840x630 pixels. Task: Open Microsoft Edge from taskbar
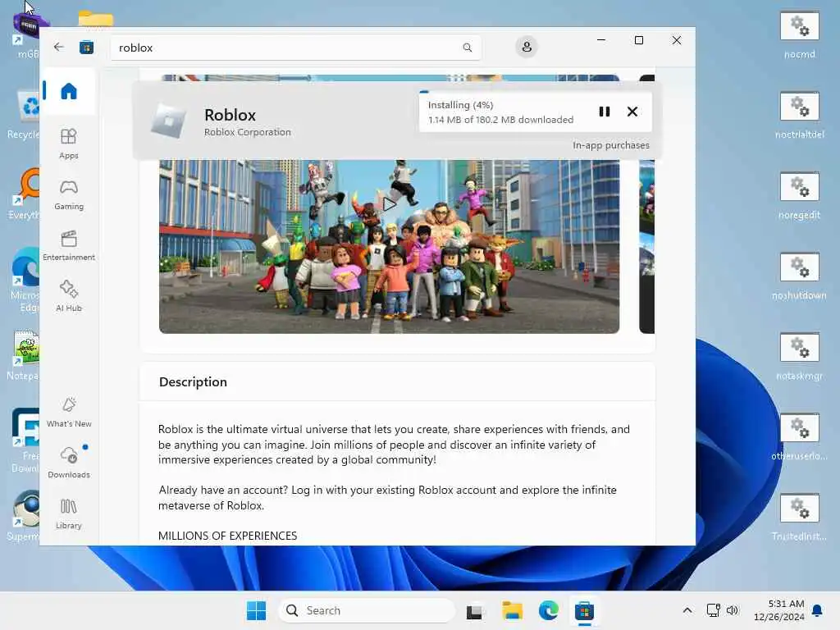click(x=549, y=610)
